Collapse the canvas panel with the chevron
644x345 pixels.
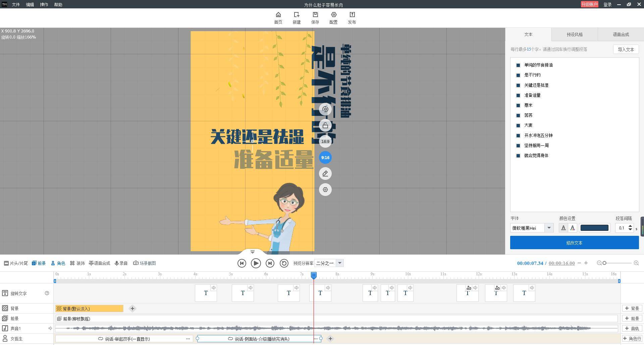pos(253,252)
